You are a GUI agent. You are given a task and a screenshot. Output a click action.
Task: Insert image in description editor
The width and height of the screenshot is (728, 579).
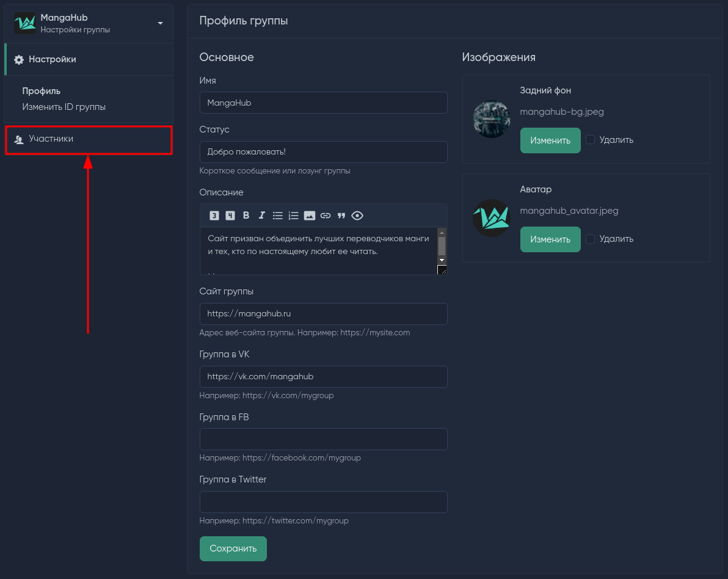pos(310,216)
